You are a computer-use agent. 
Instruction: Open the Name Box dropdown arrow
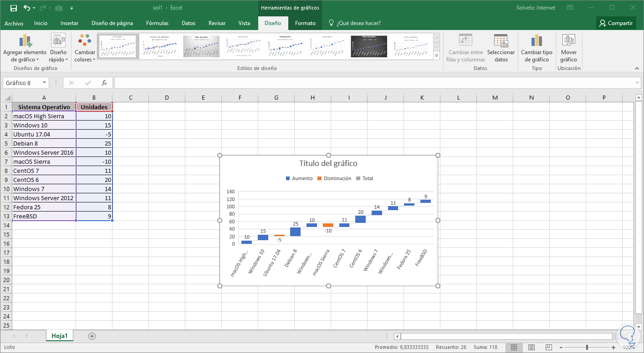(44, 83)
